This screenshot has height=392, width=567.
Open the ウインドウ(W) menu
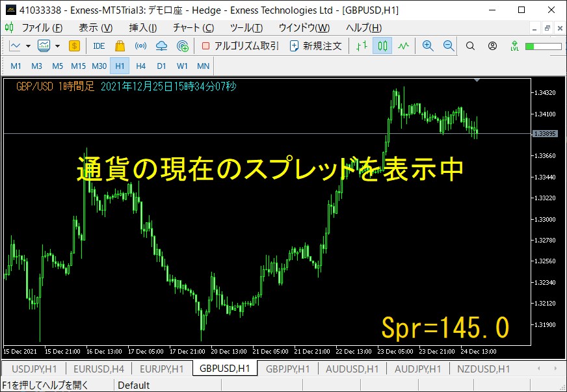click(x=304, y=27)
